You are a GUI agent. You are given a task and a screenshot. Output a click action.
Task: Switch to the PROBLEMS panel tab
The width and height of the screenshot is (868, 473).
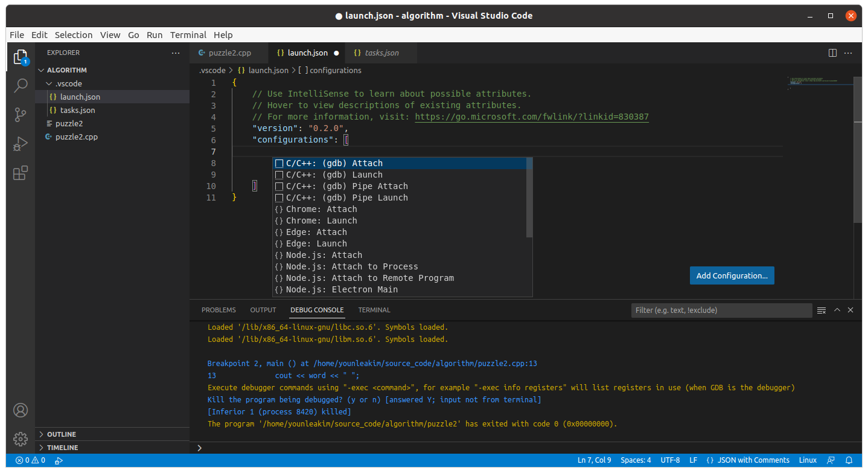point(219,310)
